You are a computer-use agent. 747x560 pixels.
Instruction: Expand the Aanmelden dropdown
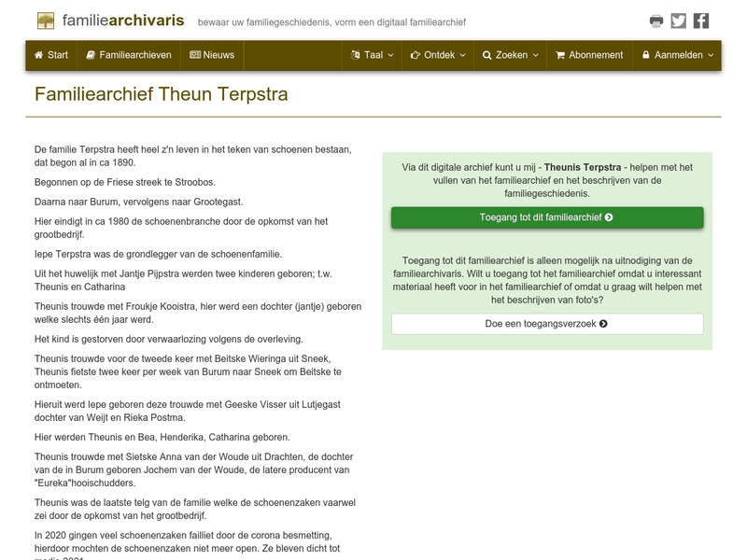click(674, 55)
